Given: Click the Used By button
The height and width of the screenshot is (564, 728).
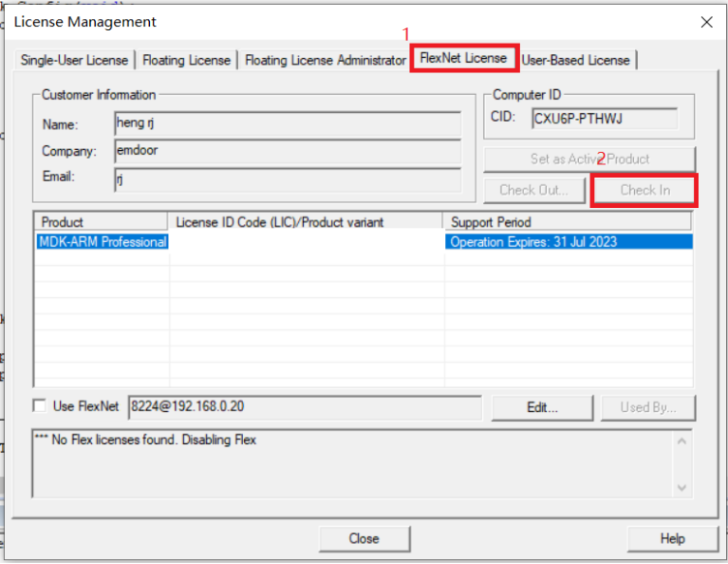Looking at the screenshot, I should [x=648, y=407].
